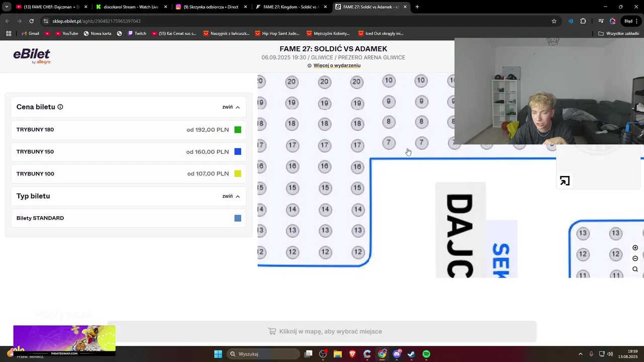
Task: Open the Naszyjnik z łańcuszk bookmark
Action: point(226,34)
